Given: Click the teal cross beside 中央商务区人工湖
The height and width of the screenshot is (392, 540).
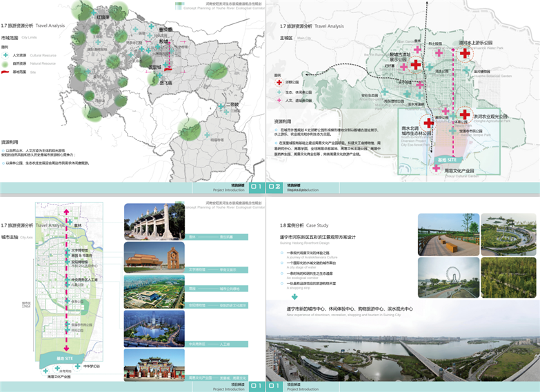Looking at the screenshot, I should click(x=68, y=280).
